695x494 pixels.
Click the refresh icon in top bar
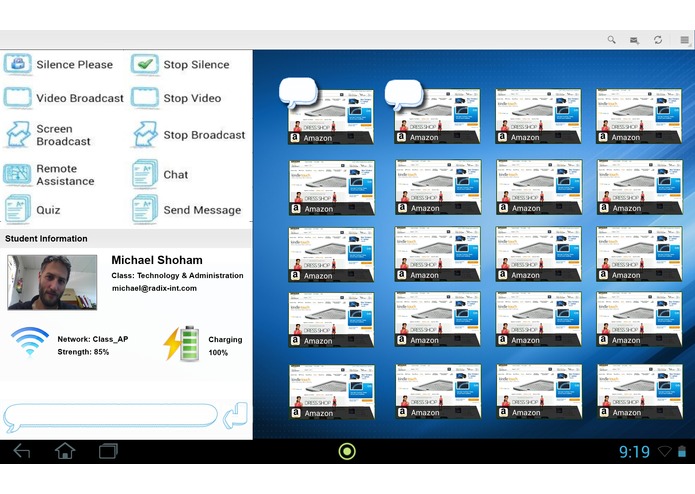click(658, 40)
